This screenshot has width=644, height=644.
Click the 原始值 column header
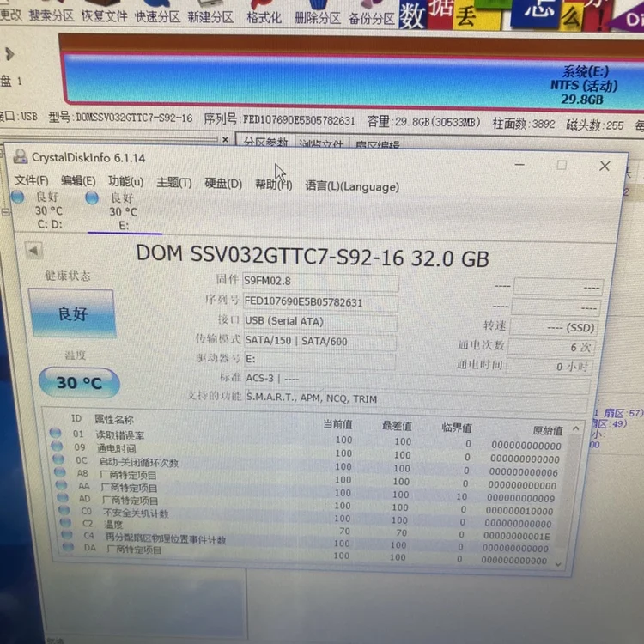tap(548, 430)
